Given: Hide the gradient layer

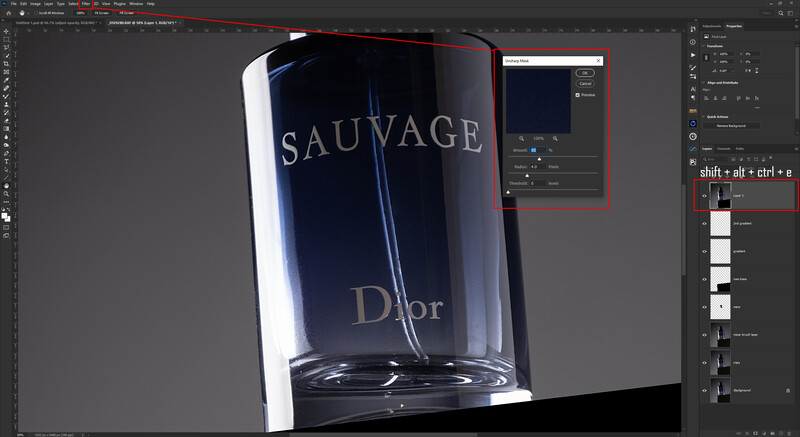Looking at the screenshot, I should click(705, 251).
